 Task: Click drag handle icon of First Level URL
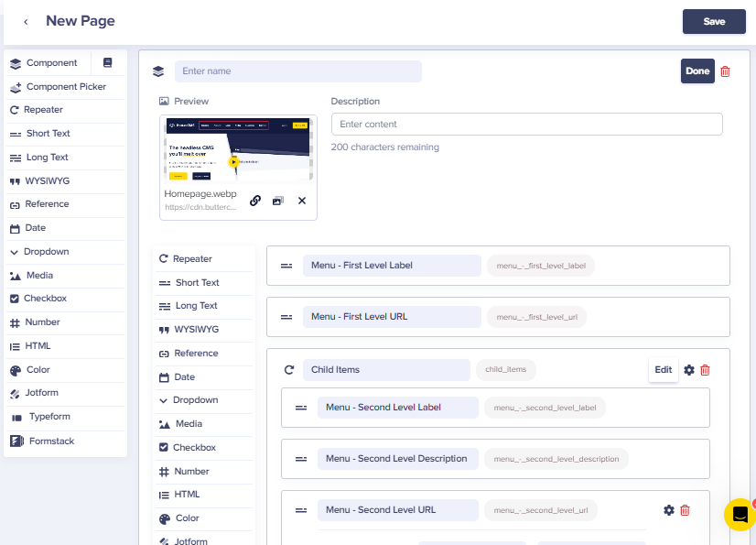[x=286, y=317]
